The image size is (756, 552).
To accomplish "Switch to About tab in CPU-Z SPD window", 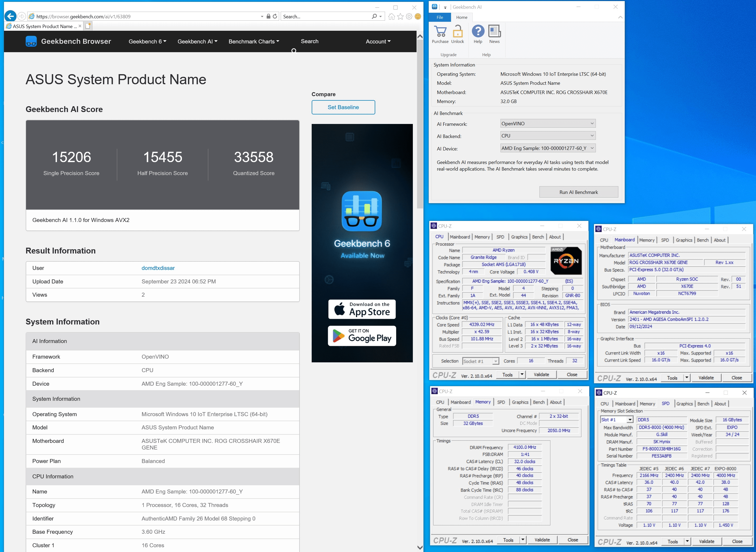I will click(720, 404).
